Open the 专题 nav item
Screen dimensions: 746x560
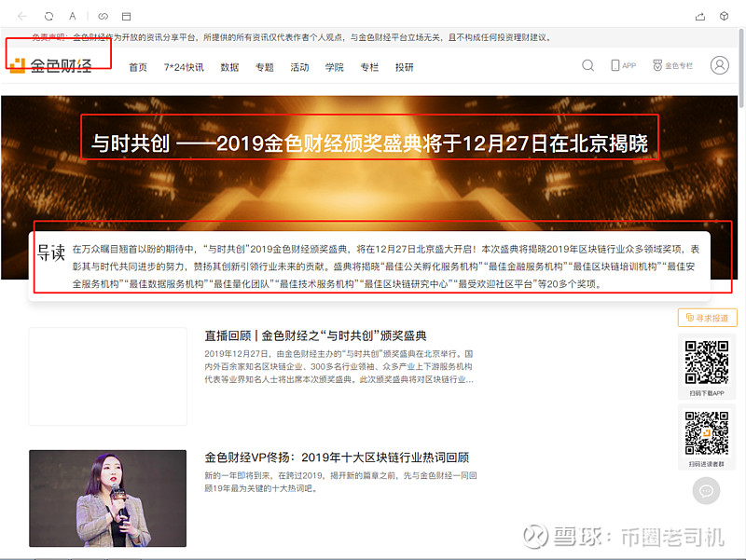[265, 67]
